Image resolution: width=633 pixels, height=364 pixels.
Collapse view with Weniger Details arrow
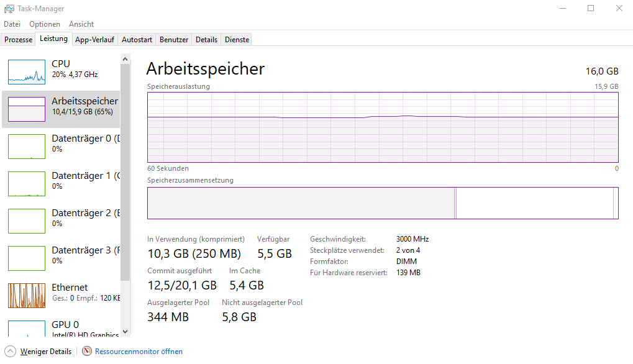tap(11, 352)
